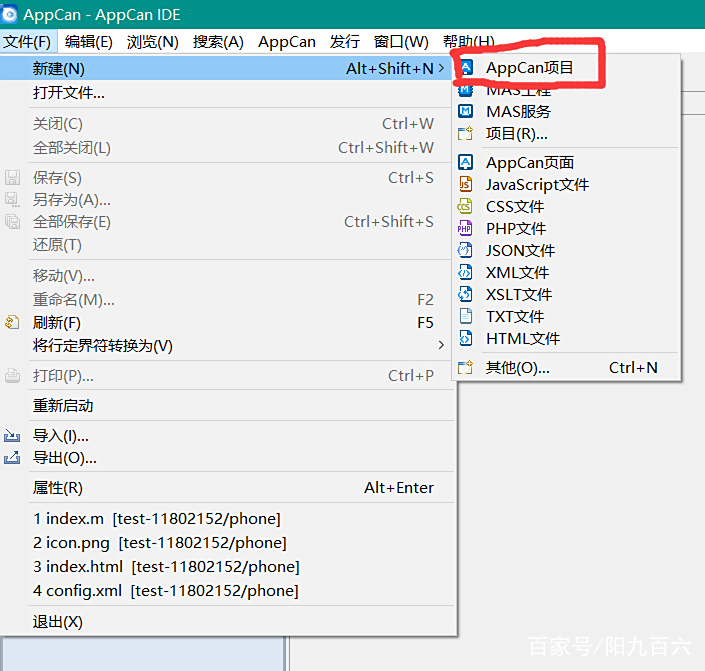Screen dimensions: 705x671
Task: Click the CSS file icon
Action: 465,206
